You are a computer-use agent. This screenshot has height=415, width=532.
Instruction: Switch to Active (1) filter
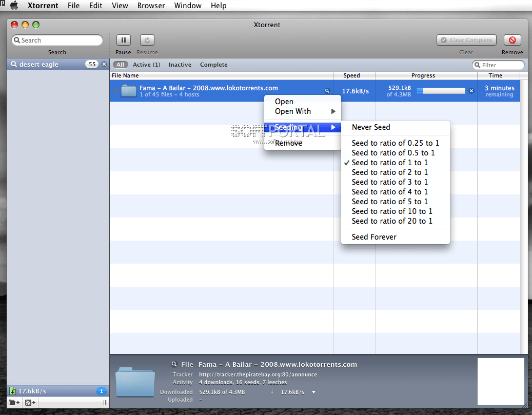point(147,65)
